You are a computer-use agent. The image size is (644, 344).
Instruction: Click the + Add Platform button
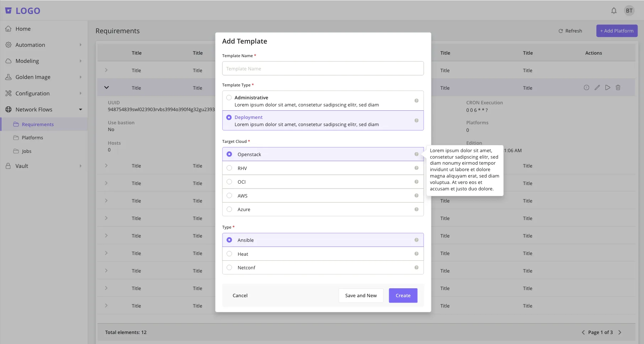(x=617, y=31)
